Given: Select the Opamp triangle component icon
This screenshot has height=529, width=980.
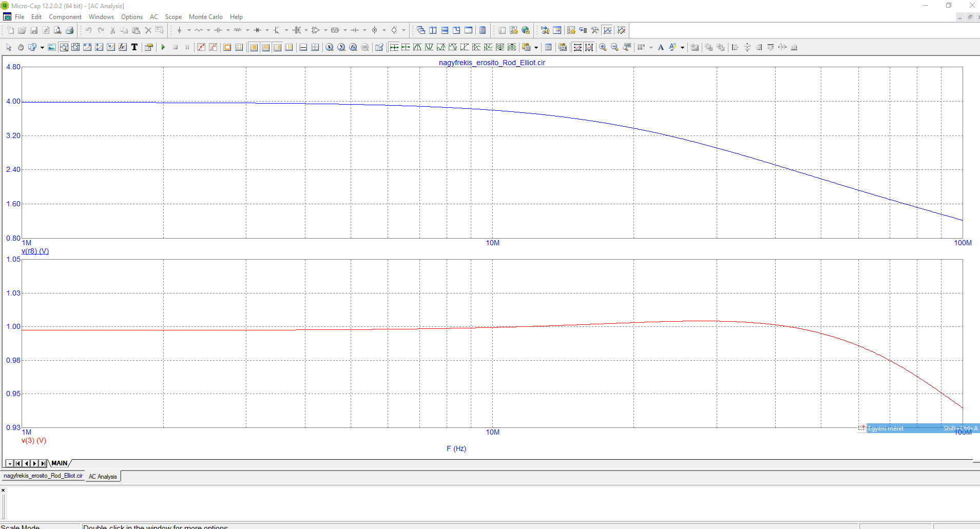Looking at the screenshot, I should coord(316,30).
